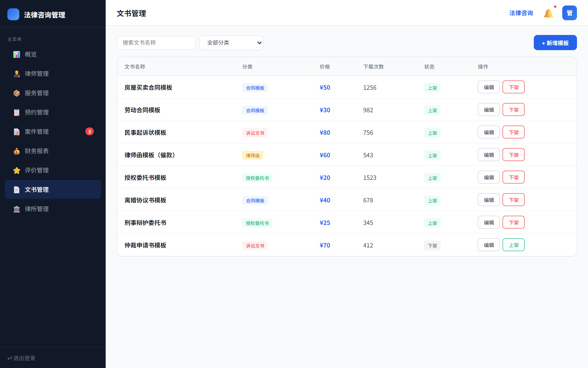
Task: Click 下架 for 刑事辩护委托书
Action: click(513, 222)
